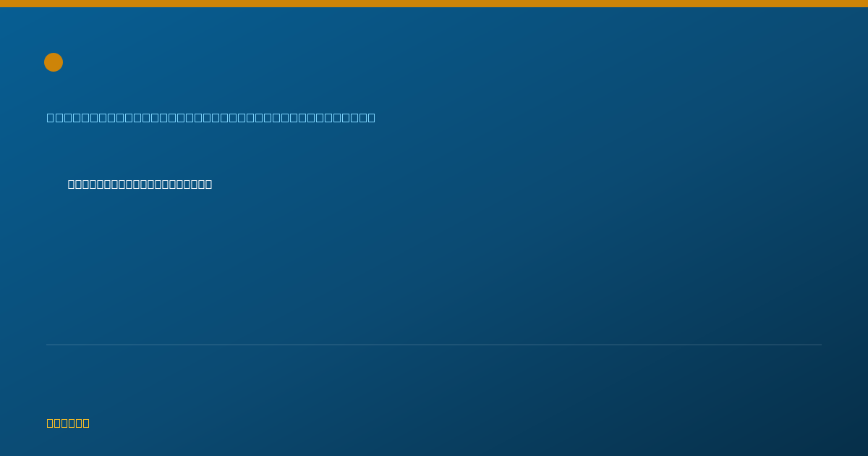Click the thin horizontal divider line
This screenshot has width=868, height=456.
434,345
